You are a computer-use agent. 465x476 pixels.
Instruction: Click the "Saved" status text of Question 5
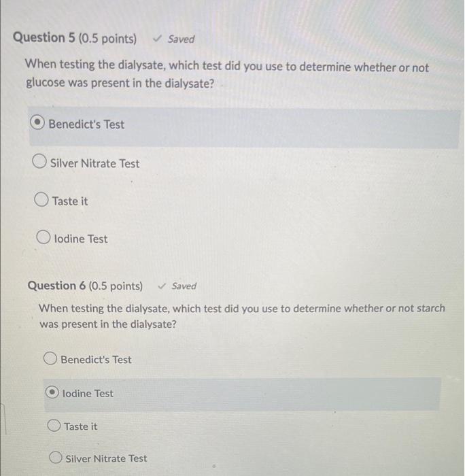coord(182,39)
